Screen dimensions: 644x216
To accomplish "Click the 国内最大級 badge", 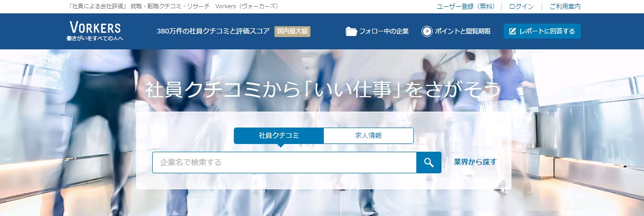I will [292, 31].
